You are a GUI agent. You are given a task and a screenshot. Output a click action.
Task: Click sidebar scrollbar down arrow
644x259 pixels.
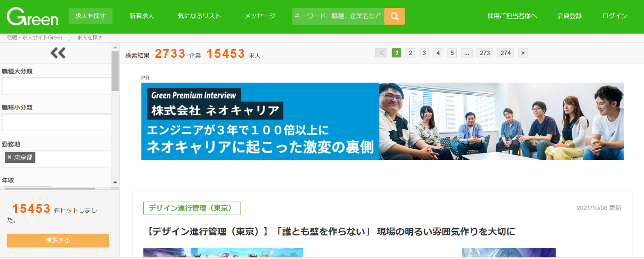point(115,182)
